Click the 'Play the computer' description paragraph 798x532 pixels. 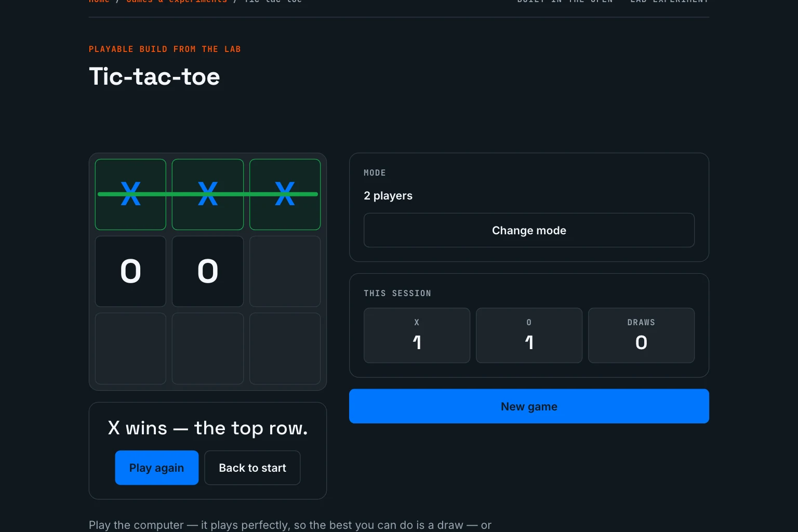coord(290,525)
